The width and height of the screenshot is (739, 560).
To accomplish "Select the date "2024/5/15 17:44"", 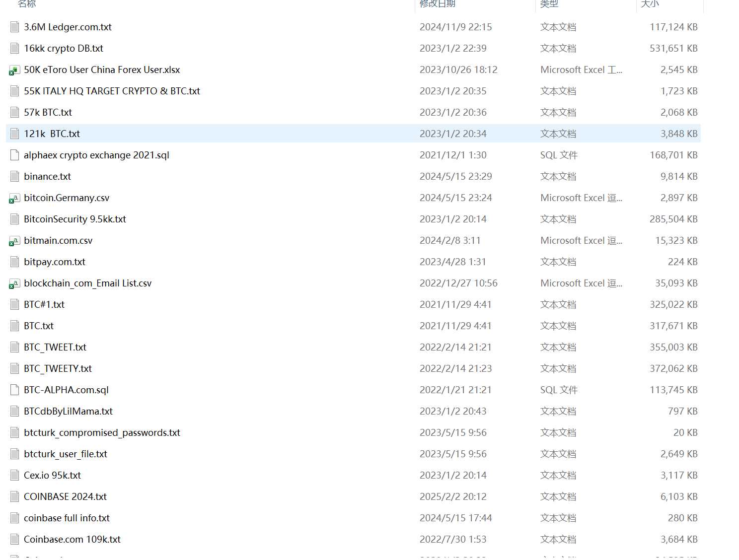I will pos(455,518).
